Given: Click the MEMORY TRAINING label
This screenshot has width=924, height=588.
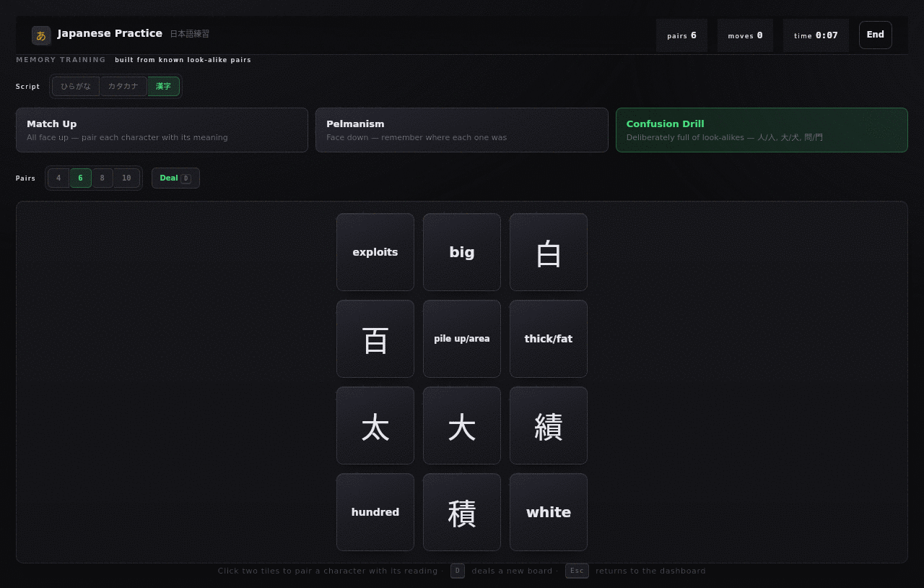Looking at the screenshot, I should point(61,60).
